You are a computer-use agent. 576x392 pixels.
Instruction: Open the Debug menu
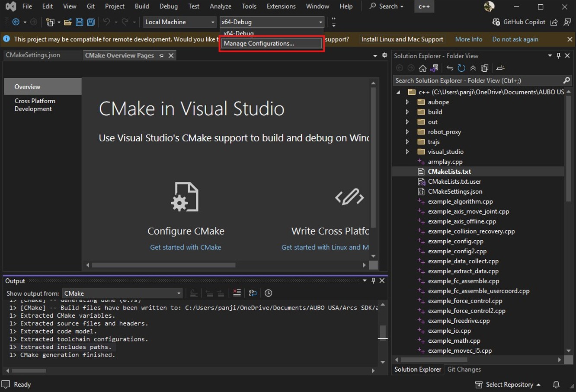tap(169, 6)
